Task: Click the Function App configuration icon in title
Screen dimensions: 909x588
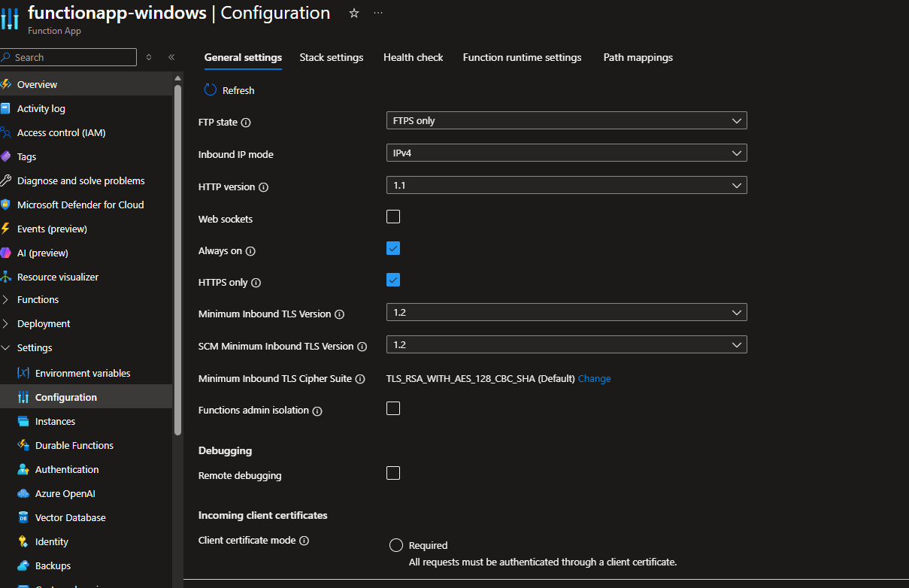Action: [x=10, y=18]
